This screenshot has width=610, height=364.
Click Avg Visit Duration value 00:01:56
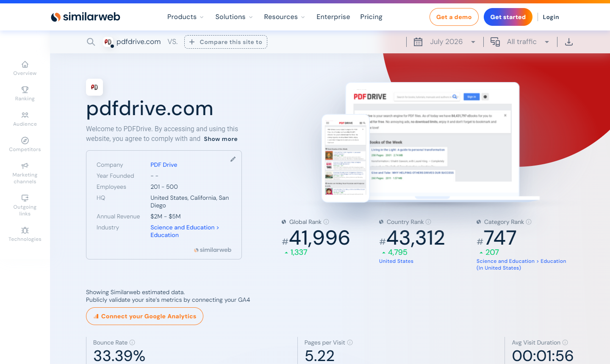coord(543,356)
